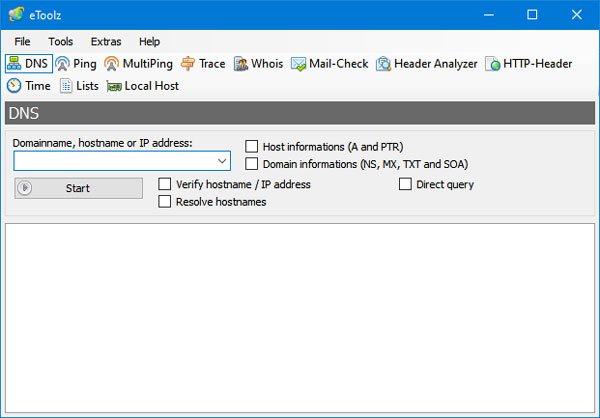The height and width of the screenshot is (418, 600).
Task: Open the Header Analyzer tool
Action: pos(427,64)
